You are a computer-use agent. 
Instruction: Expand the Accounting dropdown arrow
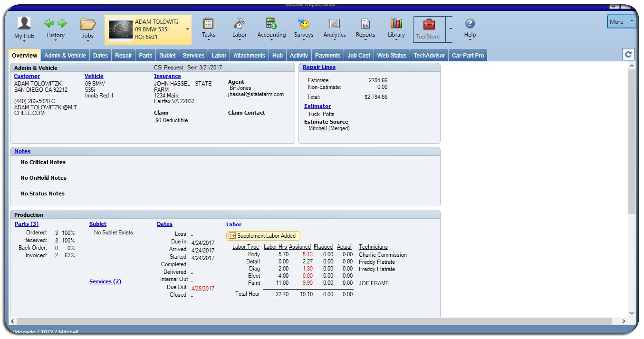pos(271,41)
